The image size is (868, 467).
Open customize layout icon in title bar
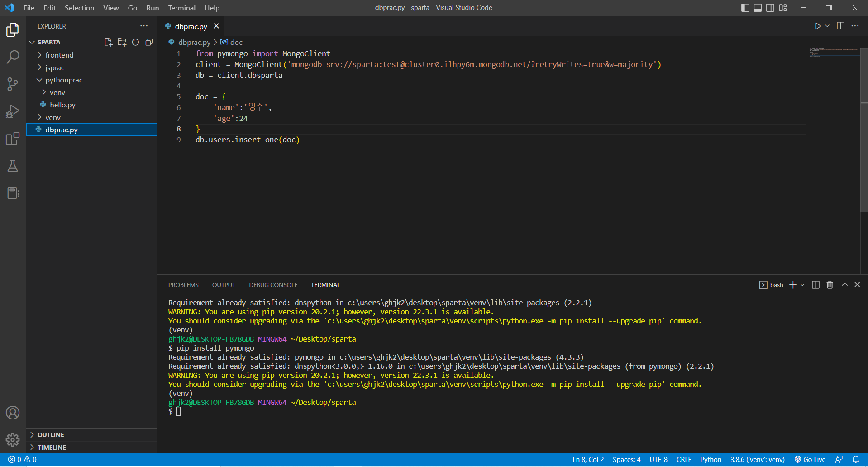783,8
